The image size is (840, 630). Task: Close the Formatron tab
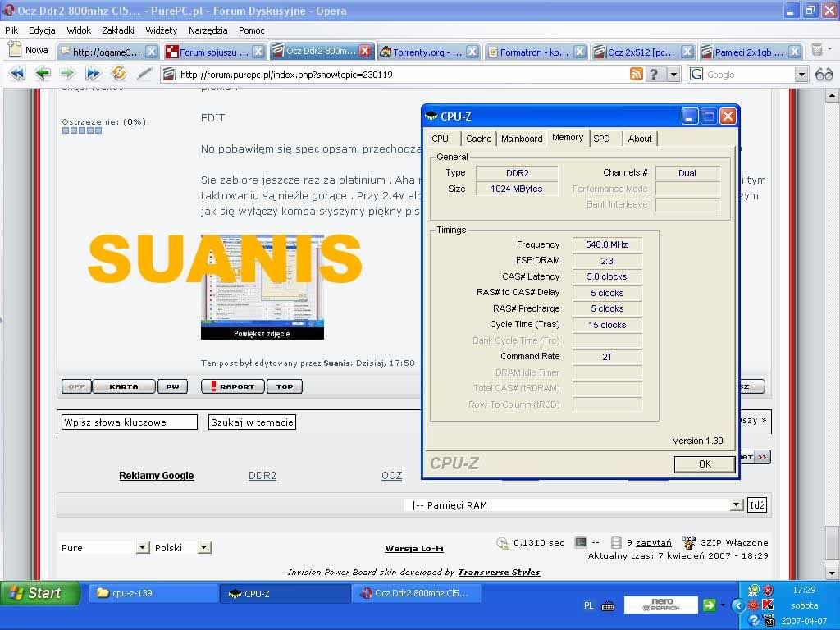point(580,52)
